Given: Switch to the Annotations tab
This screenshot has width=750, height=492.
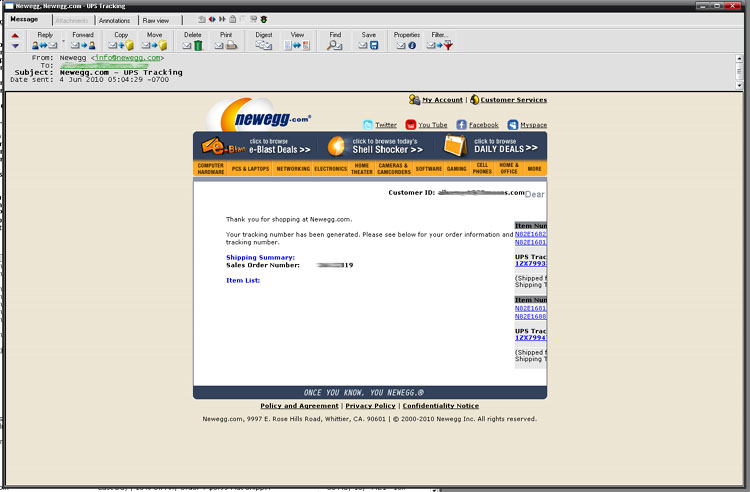Looking at the screenshot, I should click(x=114, y=21).
